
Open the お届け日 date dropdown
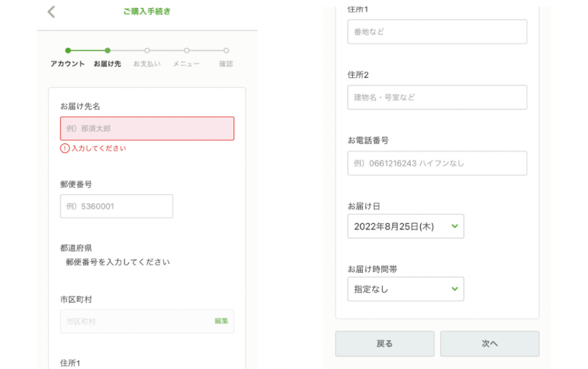click(x=405, y=226)
